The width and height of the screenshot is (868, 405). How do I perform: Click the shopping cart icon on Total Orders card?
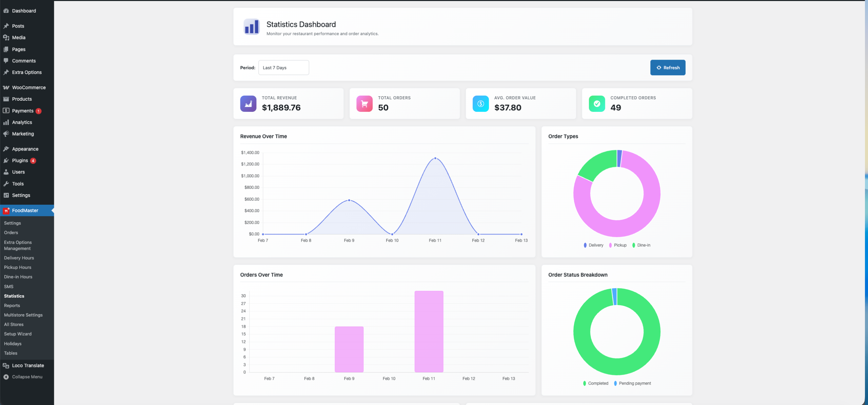click(x=364, y=103)
